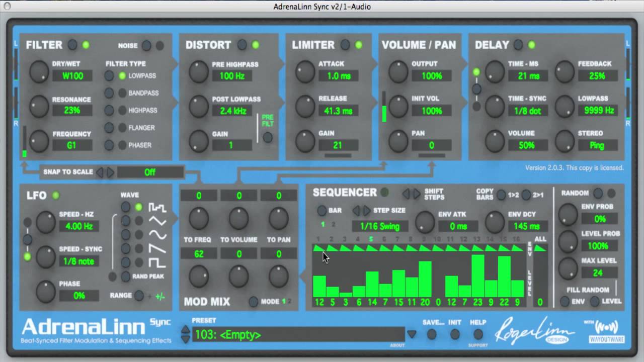Click the sequencer step 13 level bar
This screenshot has height=362, width=644.
point(477,276)
